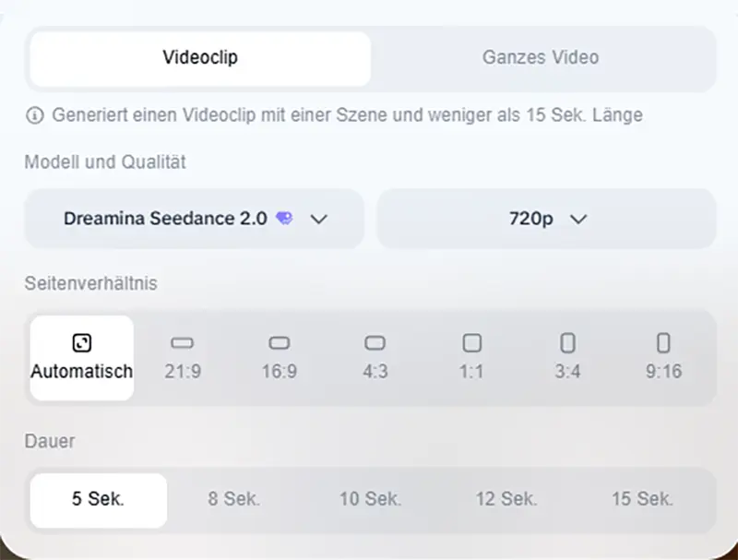Open the Dreamina Seedance 2.0 model dropdown

[x=193, y=219]
